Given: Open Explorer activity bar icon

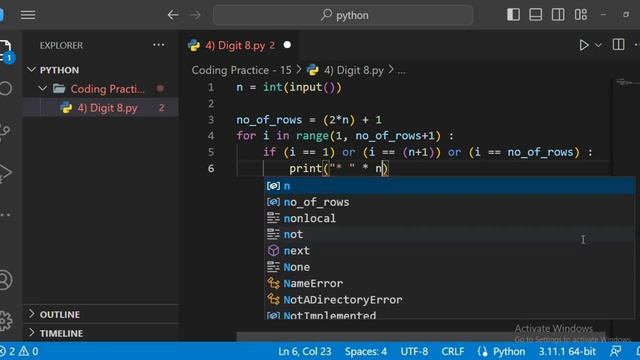Looking at the screenshot, I should pos(6,51).
